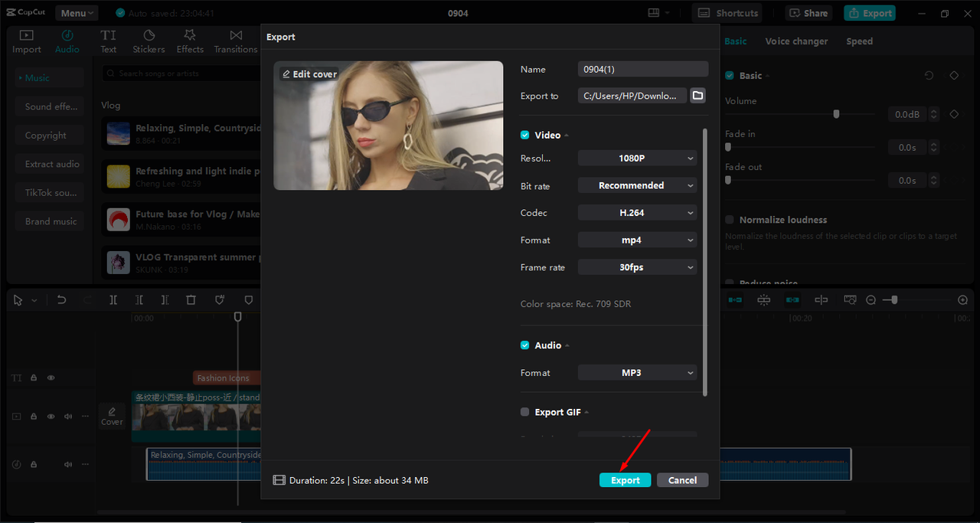Select Extract audio in audio sidebar
This screenshot has height=523, width=980.
tap(50, 164)
